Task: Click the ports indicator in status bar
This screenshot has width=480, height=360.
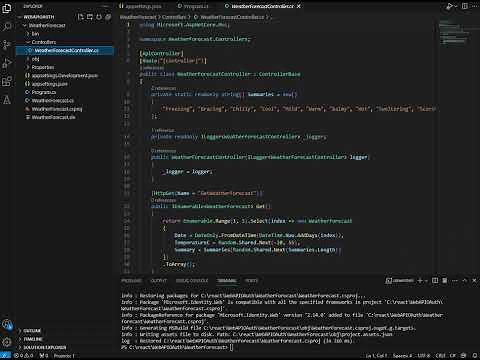Action: [x=44, y=356]
